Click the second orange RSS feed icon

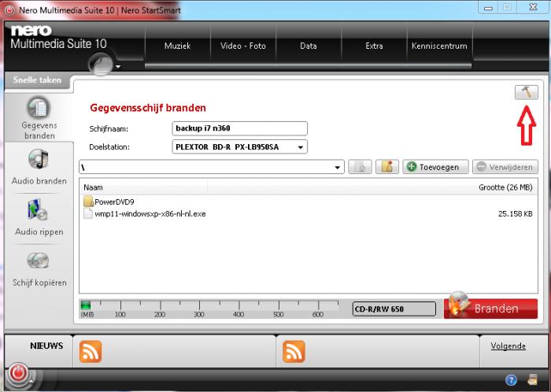294,351
